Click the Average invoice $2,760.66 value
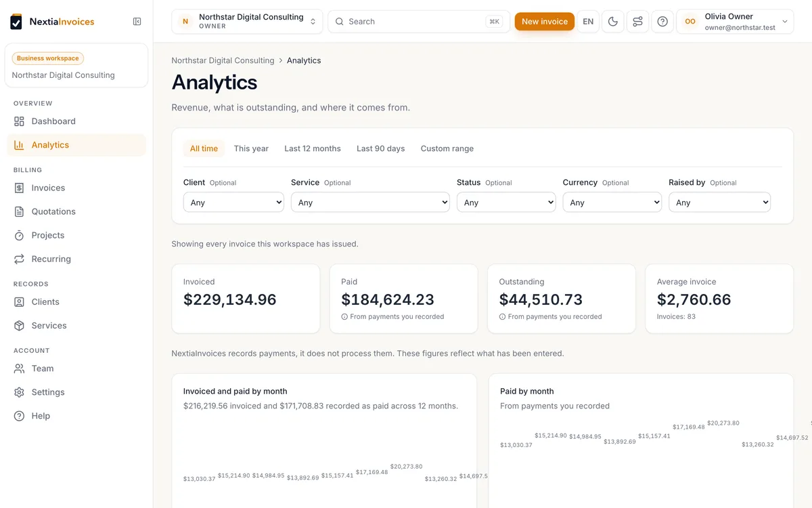 (694, 300)
